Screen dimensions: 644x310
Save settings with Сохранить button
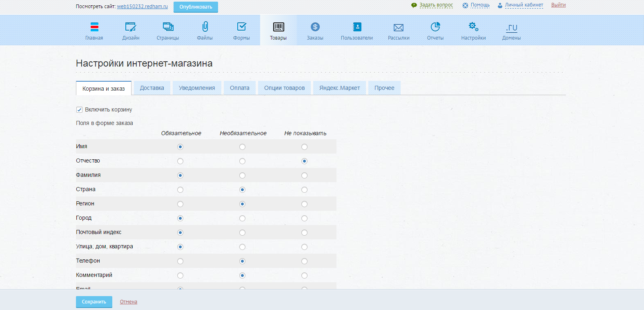click(94, 302)
